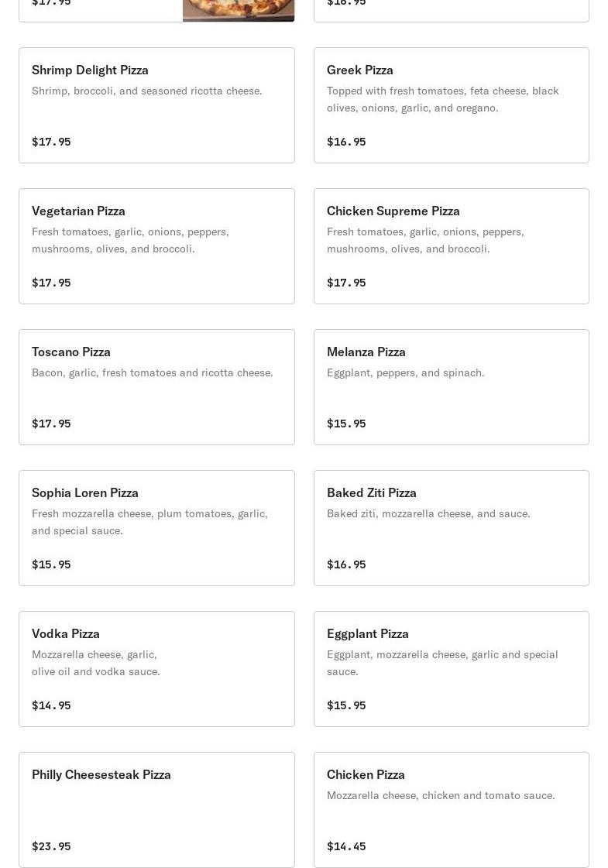Select the Melanza Pizza card

click(x=451, y=387)
